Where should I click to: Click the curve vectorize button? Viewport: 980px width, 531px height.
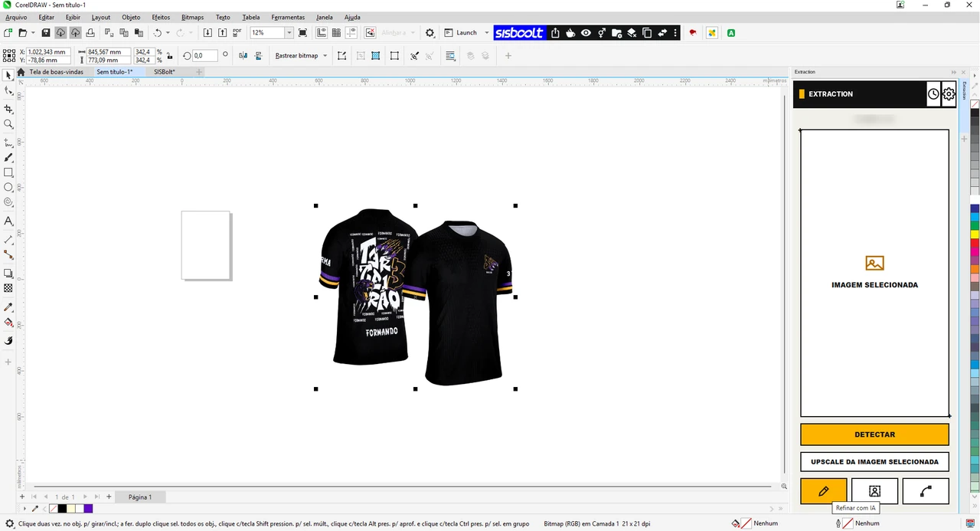[x=926, y=491]
